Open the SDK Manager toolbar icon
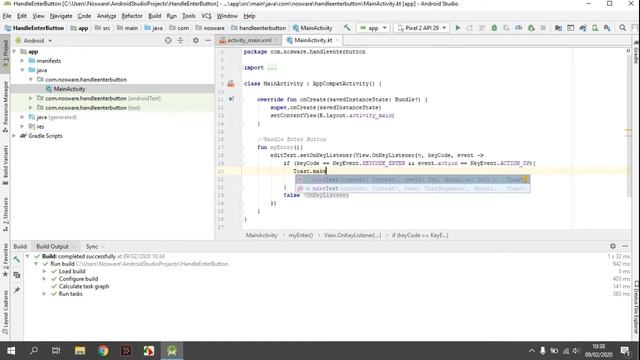 pyautogui.click(x=607, y=28)
